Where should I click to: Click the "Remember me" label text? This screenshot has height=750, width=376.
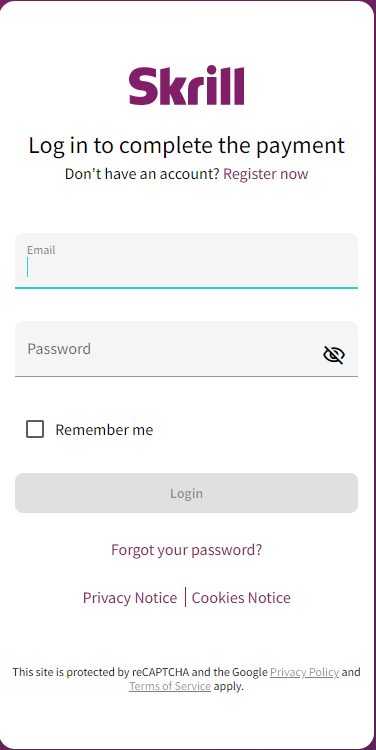click(104, 430)
